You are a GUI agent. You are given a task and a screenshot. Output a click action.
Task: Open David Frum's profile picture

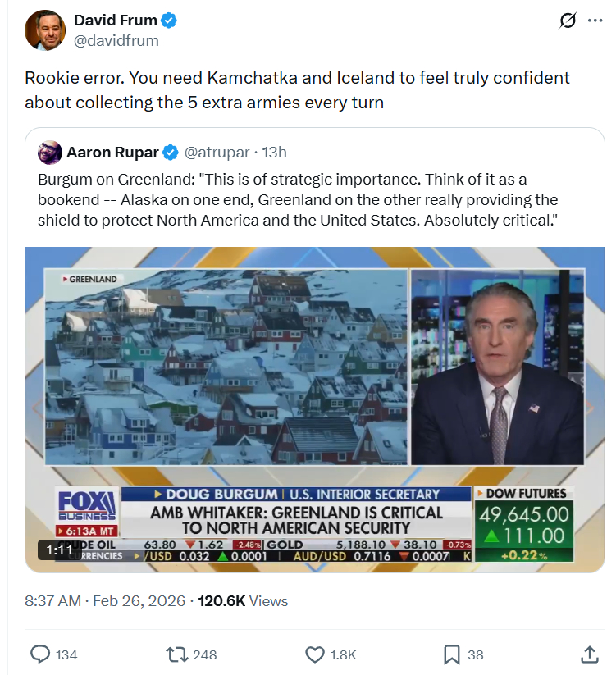[45, 30]
